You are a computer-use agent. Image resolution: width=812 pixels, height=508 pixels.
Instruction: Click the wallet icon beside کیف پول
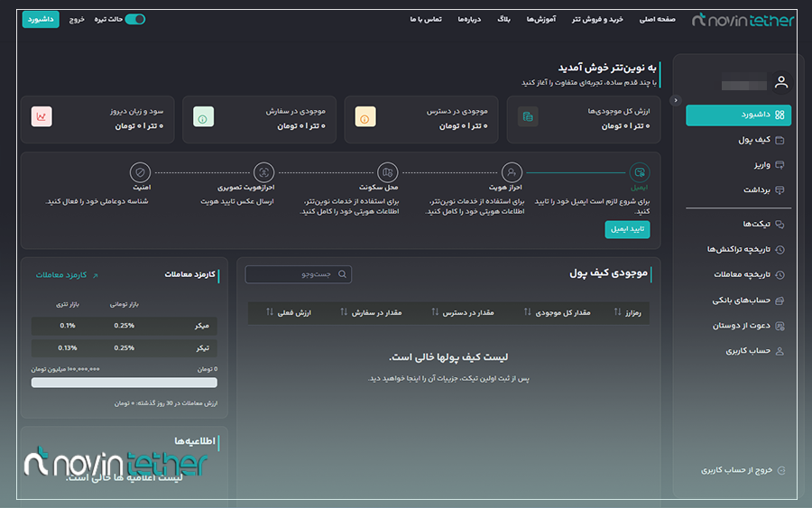[x=780, y=140]
